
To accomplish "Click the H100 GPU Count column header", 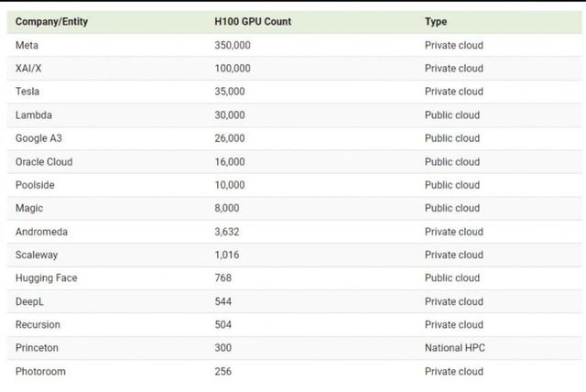I will [253, 21].
